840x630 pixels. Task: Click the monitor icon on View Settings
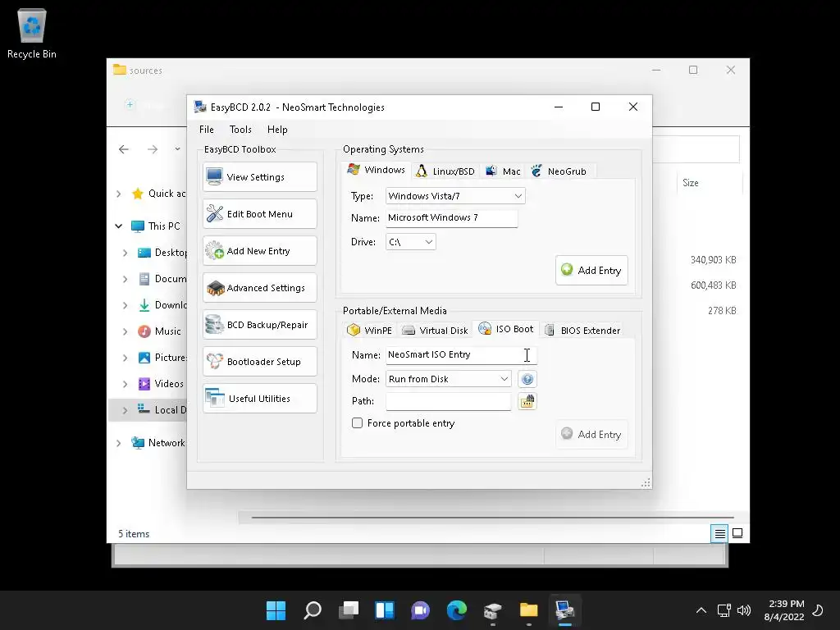pos(214,176)
